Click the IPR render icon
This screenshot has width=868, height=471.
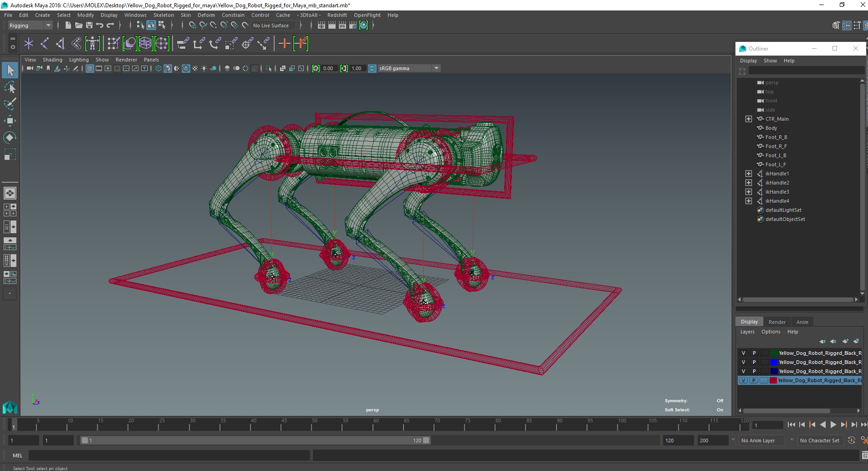[x=342, y=26]
